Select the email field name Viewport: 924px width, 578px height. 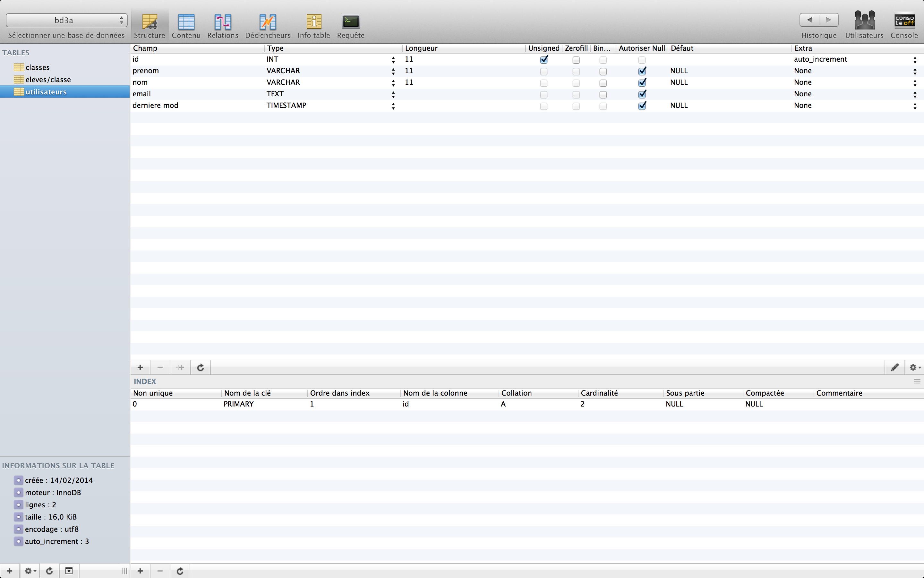tap(142, 94)
